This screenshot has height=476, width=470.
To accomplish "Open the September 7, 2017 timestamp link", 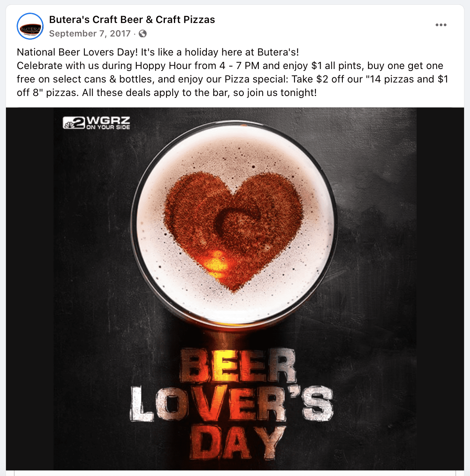I will [x=90, y=34].
